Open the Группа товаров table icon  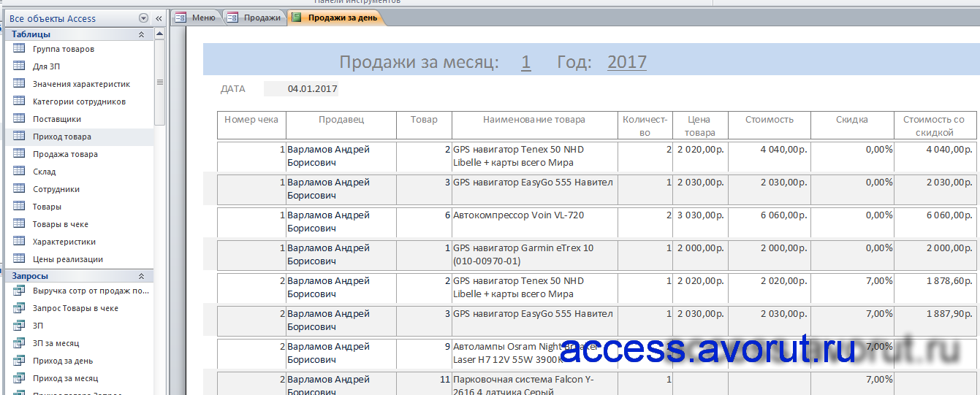tap(19, 49)
